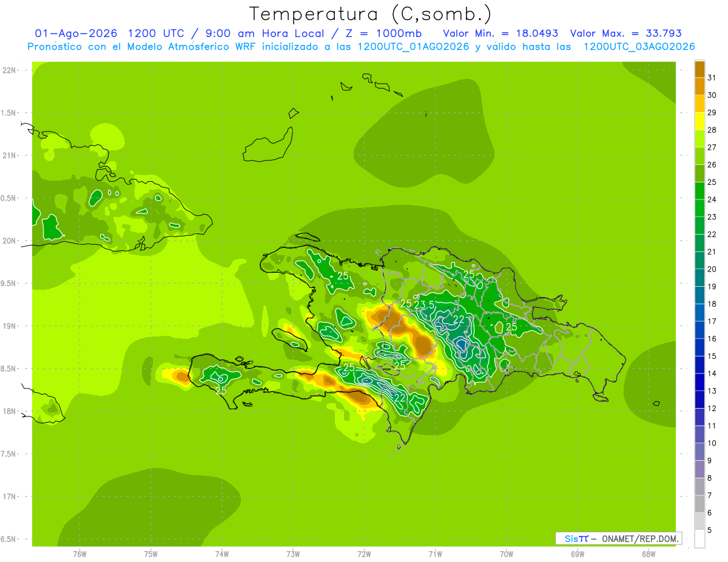The width and height of the screenshot is (728, 562).
Task: Select the 'Valor Max. = 33.793' value
Action: coord(626,33)
